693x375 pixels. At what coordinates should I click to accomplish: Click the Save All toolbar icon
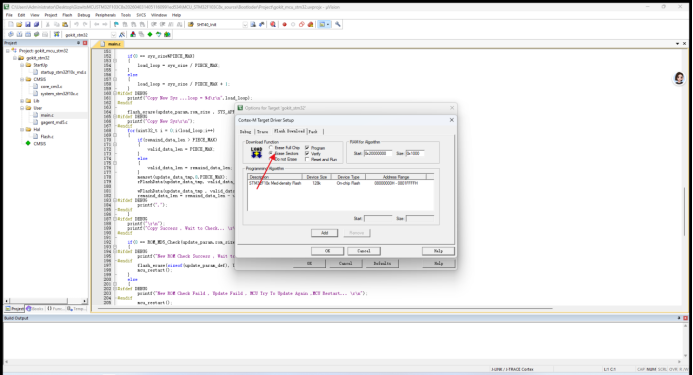[36, 24]
